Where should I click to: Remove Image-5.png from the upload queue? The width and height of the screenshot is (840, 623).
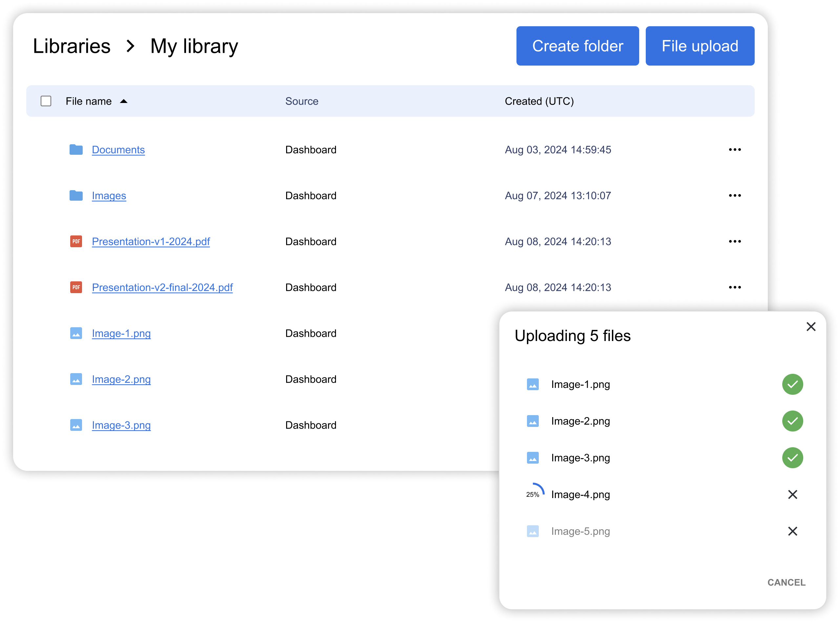pos(792,531)
